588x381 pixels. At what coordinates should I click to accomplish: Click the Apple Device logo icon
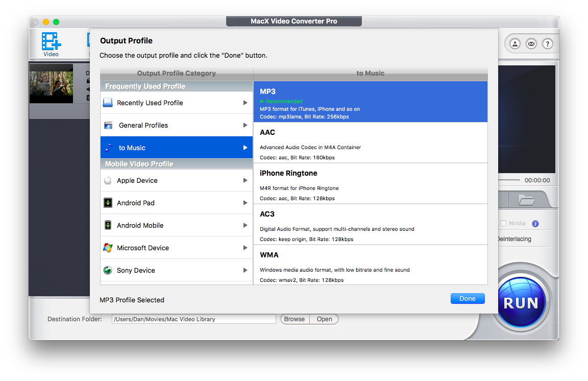(108, 180)
